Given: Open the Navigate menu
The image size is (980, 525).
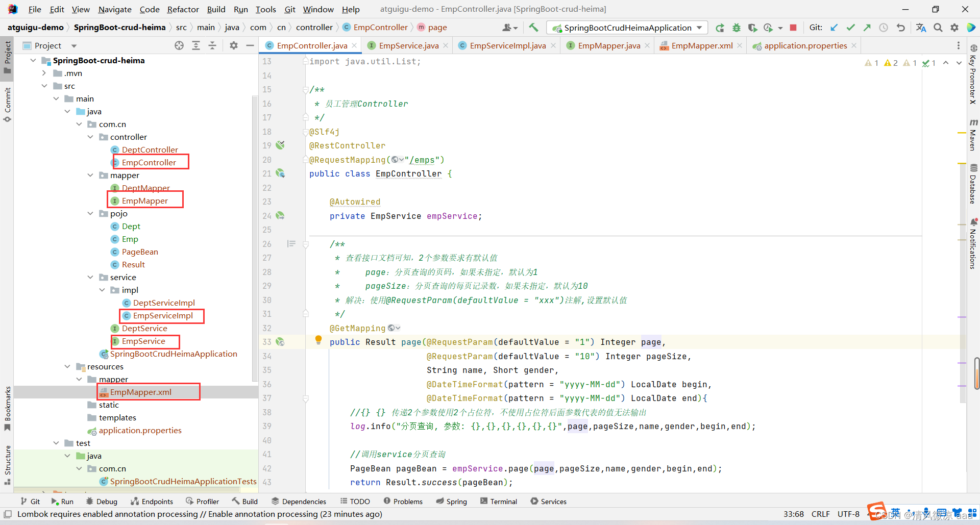Looking at the screenshot, I should click(115, 9).
